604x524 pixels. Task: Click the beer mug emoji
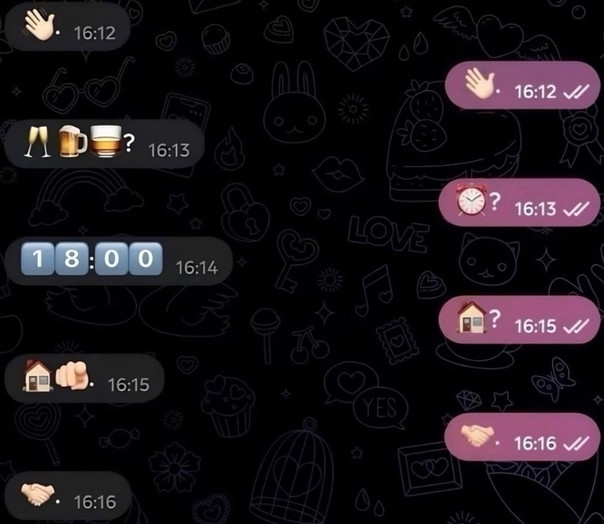[72, 141]
